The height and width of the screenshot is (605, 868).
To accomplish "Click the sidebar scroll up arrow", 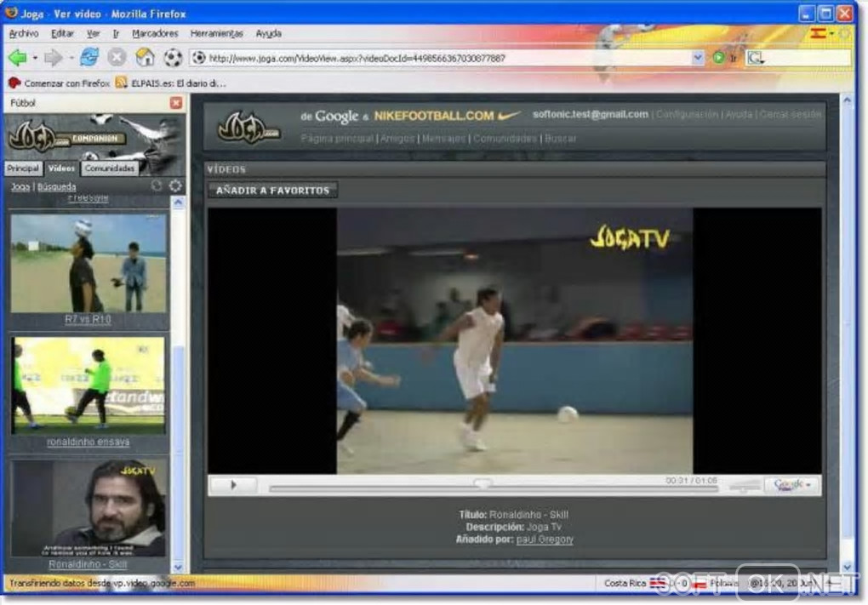I will (178, 203).
